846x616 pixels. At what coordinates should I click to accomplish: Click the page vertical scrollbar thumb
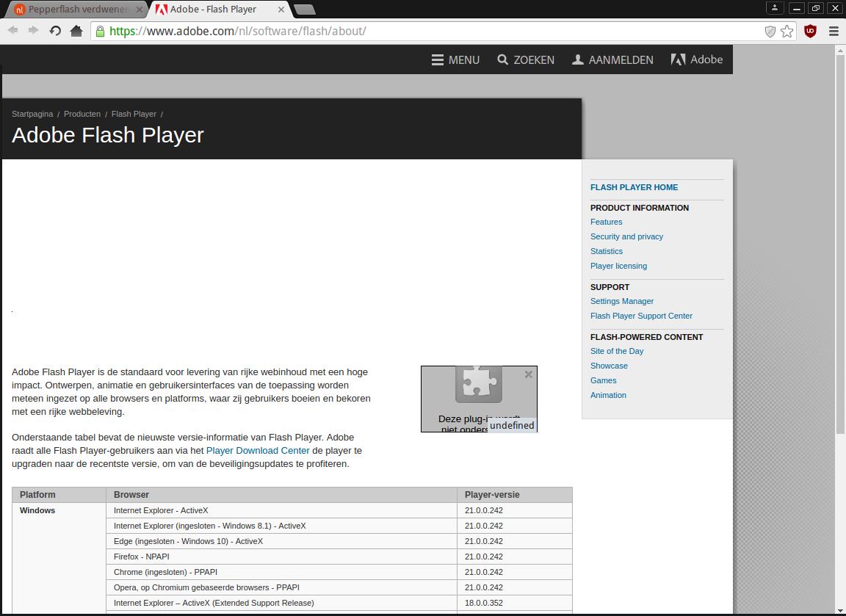pyautogui.click(x=840, y=244)
